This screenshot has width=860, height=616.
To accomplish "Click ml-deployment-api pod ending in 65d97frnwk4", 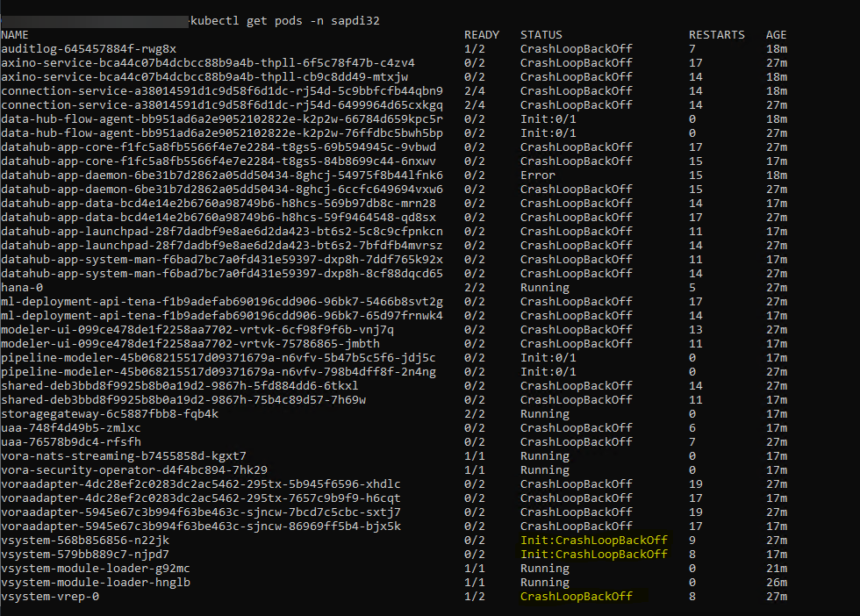I will click(222, 315).
